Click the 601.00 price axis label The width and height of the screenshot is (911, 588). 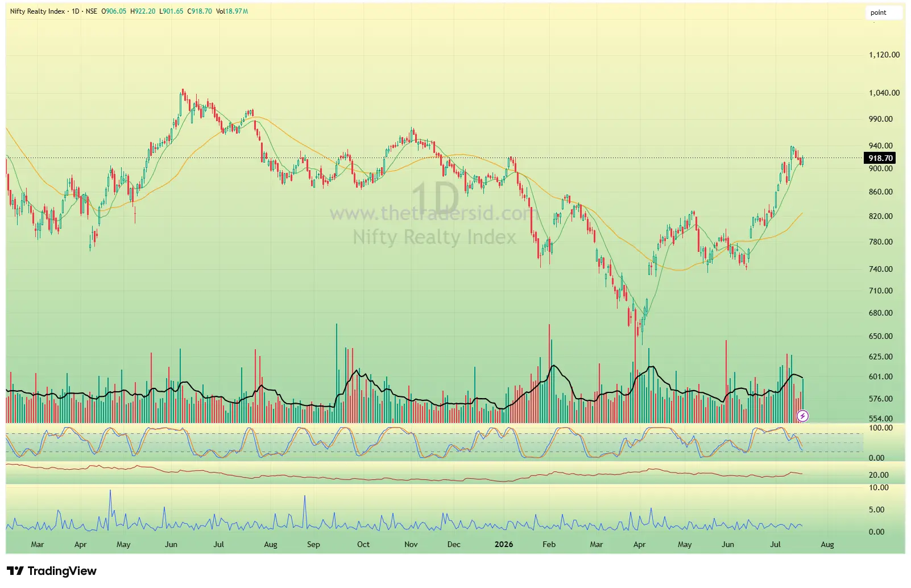[x=881, y=376]
